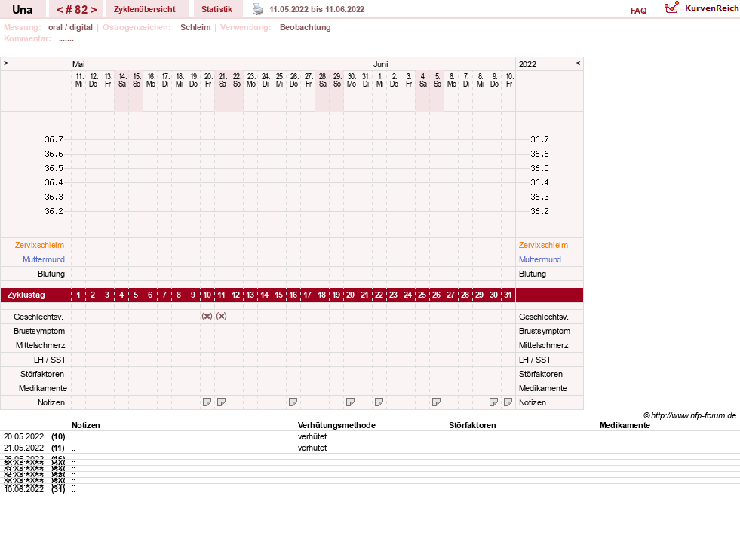Image resolution: width=740 pixels, height=560 pixels.
Task: Click the Verhütungsmethode column header
Action: pyautogui.click(x=336, y=425)
